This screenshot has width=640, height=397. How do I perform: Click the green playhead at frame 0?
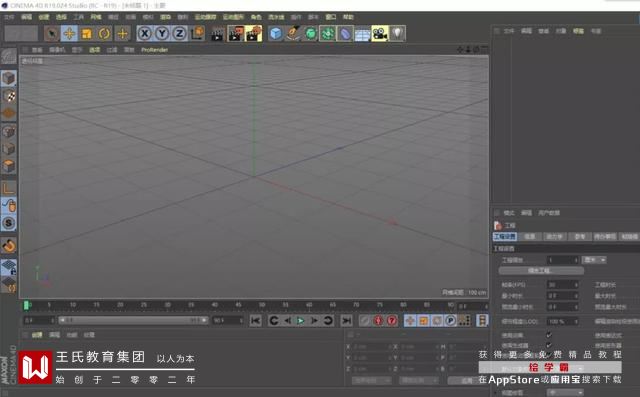click(26, 305)
